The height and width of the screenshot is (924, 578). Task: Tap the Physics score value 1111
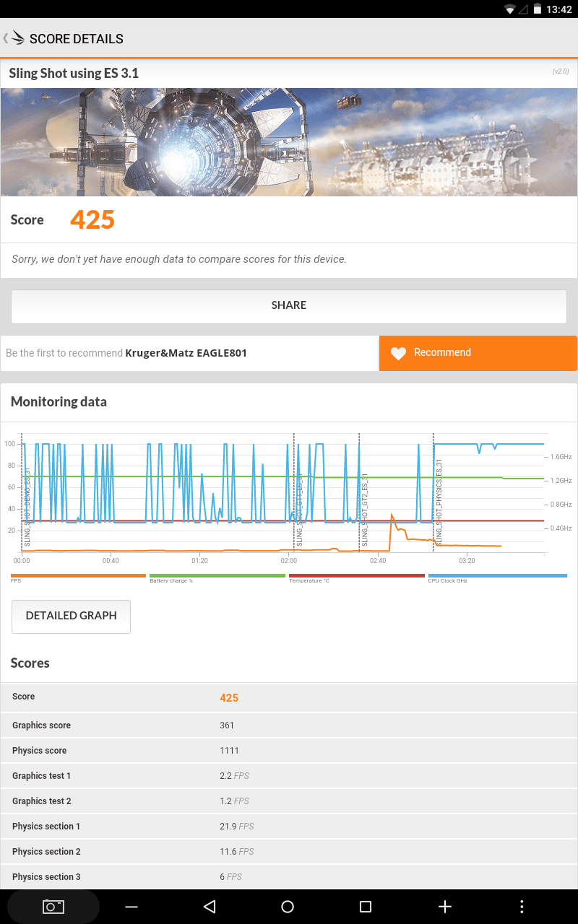pyautogui.click(x=229, y=751)
